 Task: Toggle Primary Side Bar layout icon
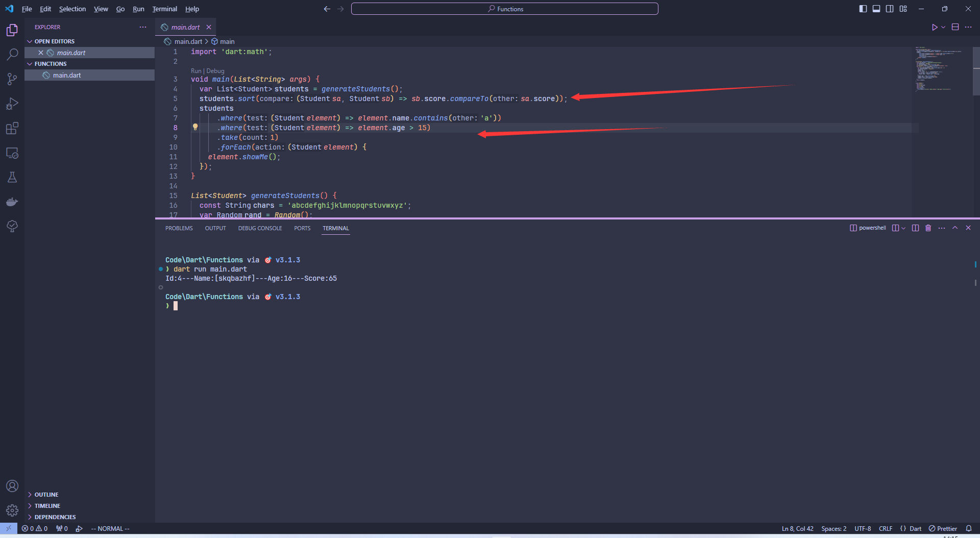863,9
